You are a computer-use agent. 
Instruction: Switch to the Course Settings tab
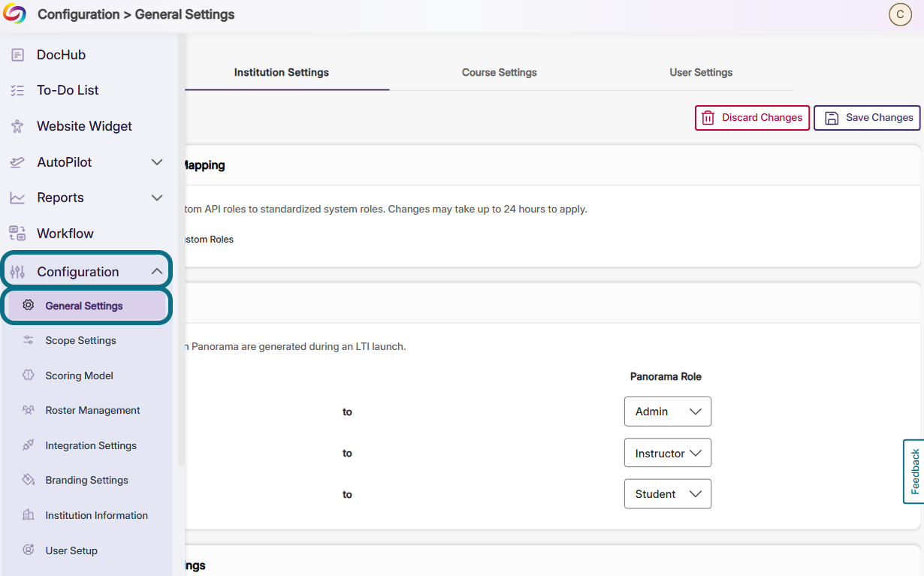pyautogui.click(x=500, y=73)
